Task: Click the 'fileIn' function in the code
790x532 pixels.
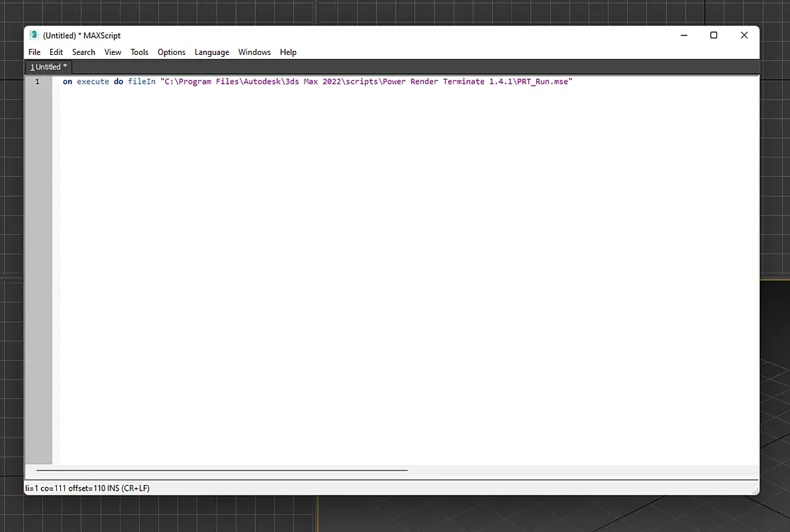Action: 141,82
